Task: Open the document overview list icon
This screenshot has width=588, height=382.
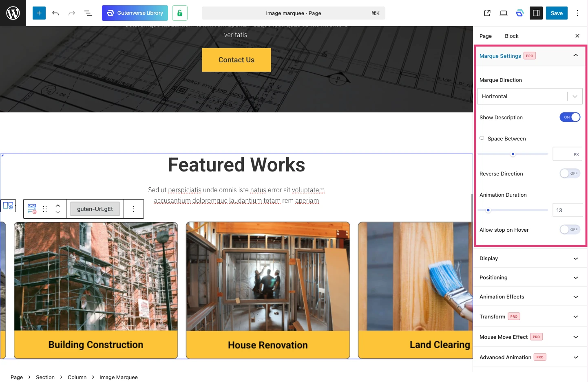Action: click(x=88, y=13)
